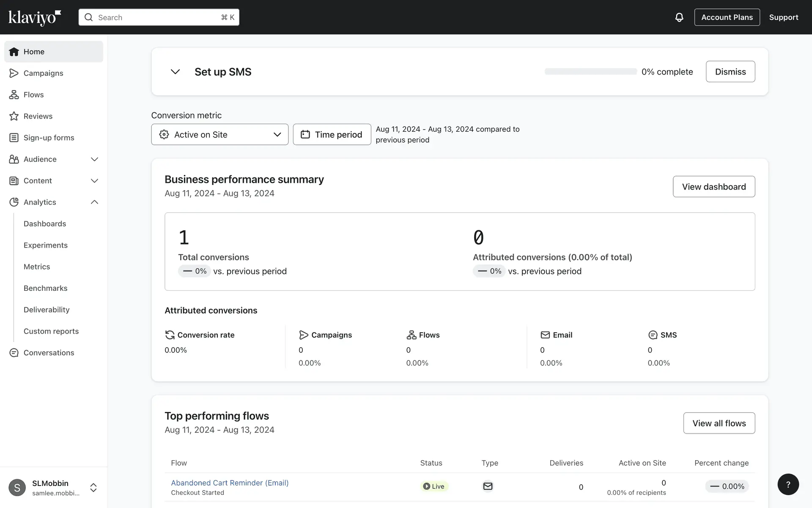The image size is (812, 508).
Task: Click email type icon in flow row
Action: 488,486
